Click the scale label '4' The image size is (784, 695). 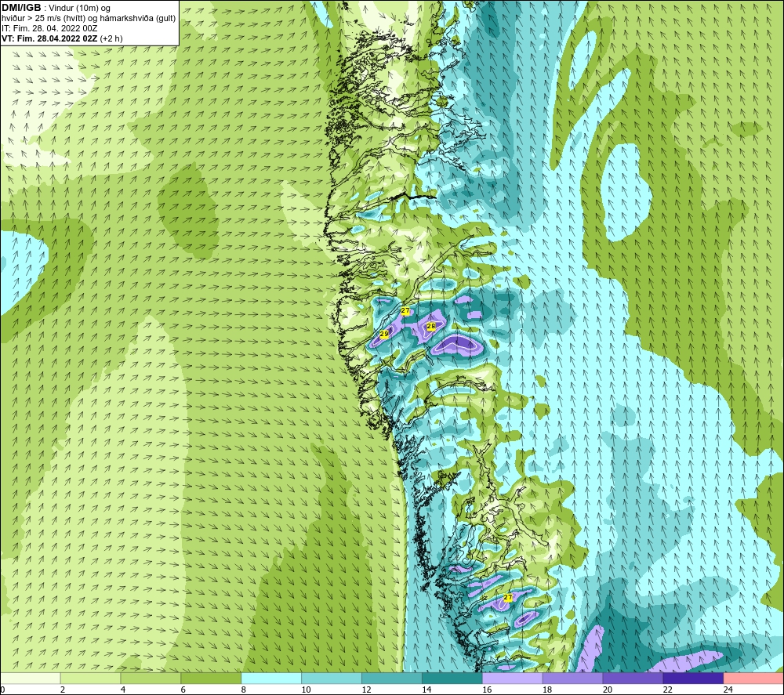pyautogui.click(x=123, y=690)
